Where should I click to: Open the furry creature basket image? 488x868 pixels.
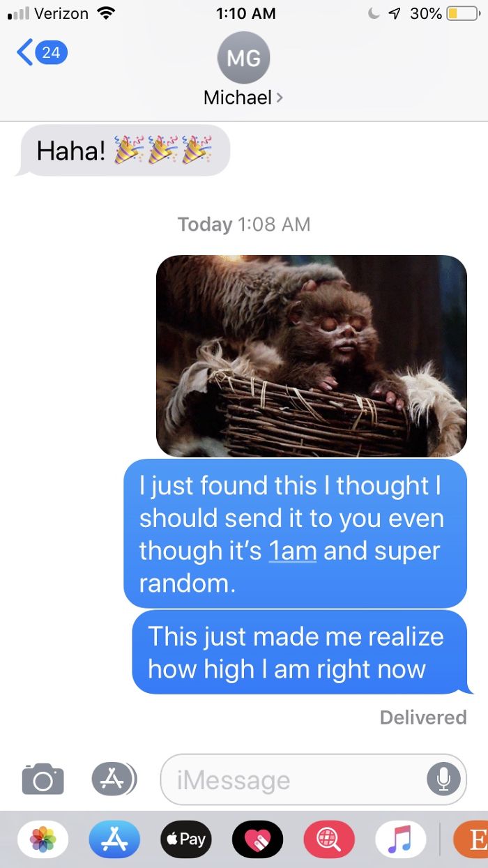311,356
